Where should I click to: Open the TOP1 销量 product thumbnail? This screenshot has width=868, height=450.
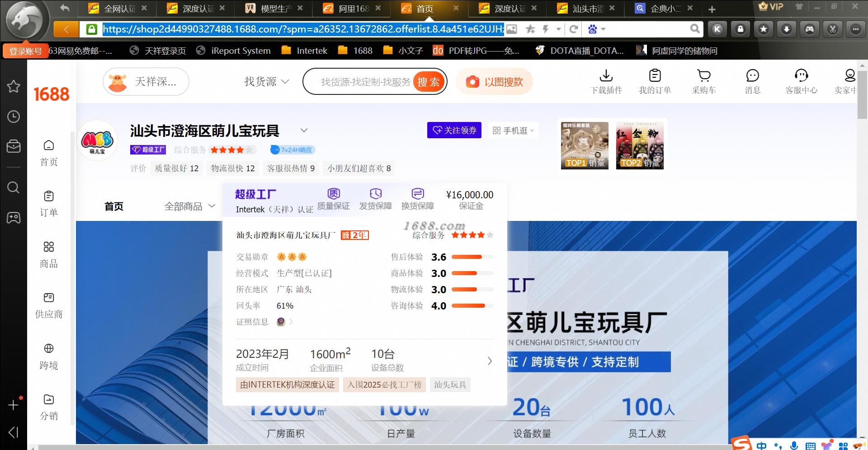pos(585,145)
